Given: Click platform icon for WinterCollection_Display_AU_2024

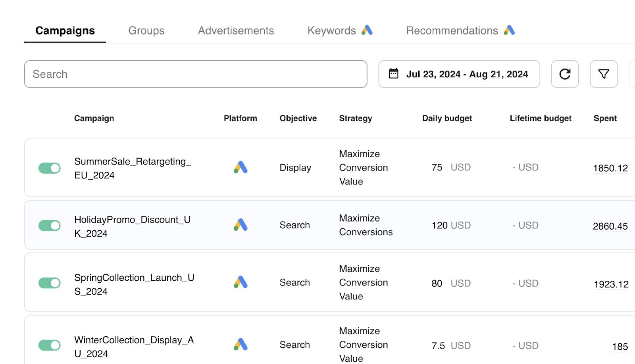Looking at the screenshot, I should tap(241, 345).
